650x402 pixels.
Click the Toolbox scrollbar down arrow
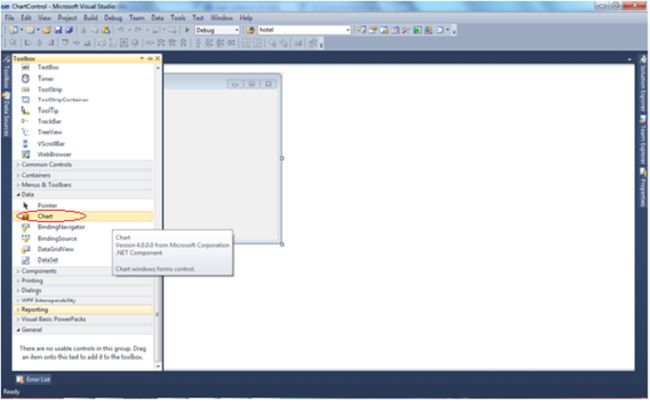[x=158, y=366]
